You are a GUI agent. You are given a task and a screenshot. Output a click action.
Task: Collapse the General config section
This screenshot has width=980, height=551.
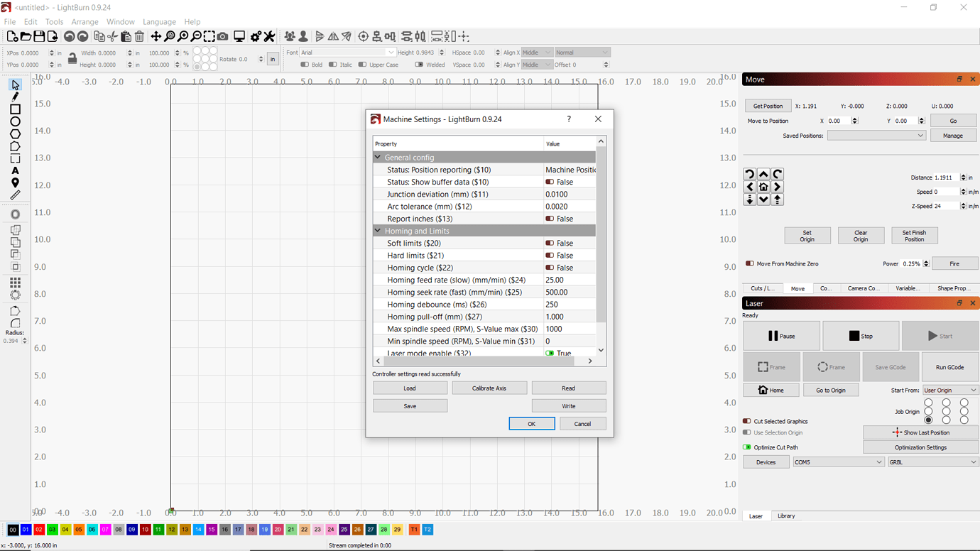tap(378, 158)
